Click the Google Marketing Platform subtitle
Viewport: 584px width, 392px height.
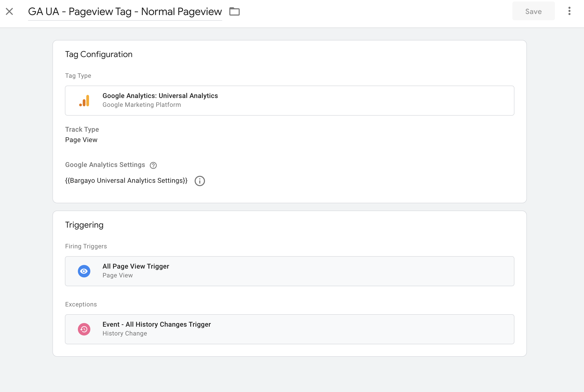(142, 105)
